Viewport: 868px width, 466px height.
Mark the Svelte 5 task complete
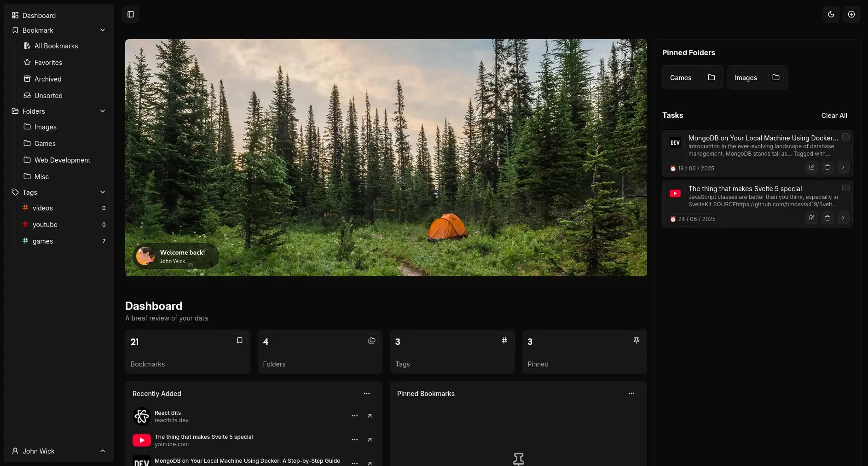click(845, 187)
